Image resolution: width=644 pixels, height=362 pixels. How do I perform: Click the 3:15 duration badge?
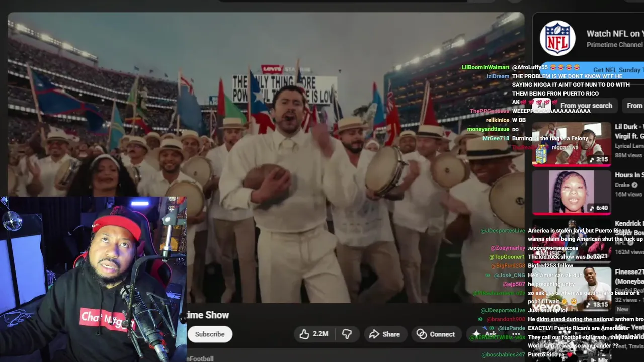click(599, 159)
